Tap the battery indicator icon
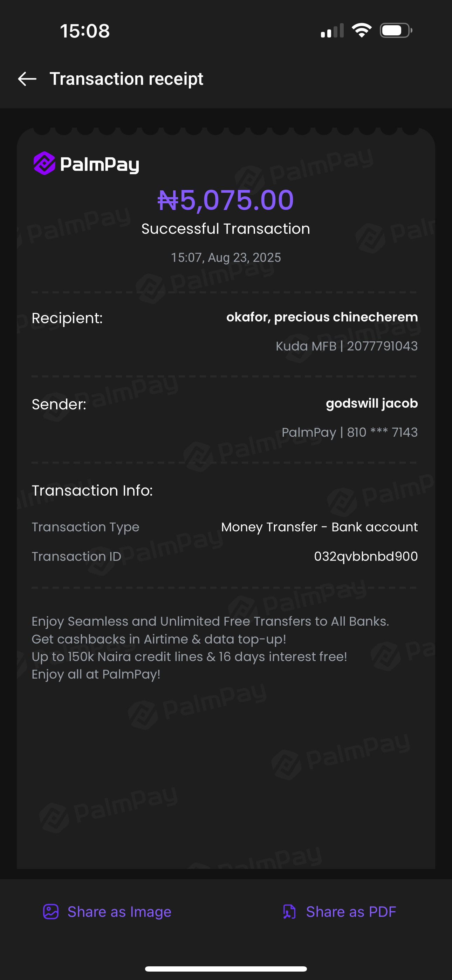This screenshot has height=980, width=452. 396,30
